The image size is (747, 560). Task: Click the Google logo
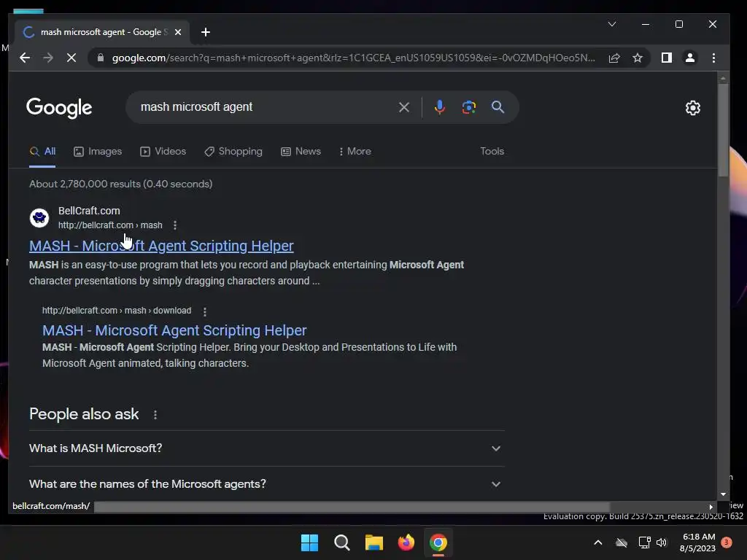(x=59, y=108)
